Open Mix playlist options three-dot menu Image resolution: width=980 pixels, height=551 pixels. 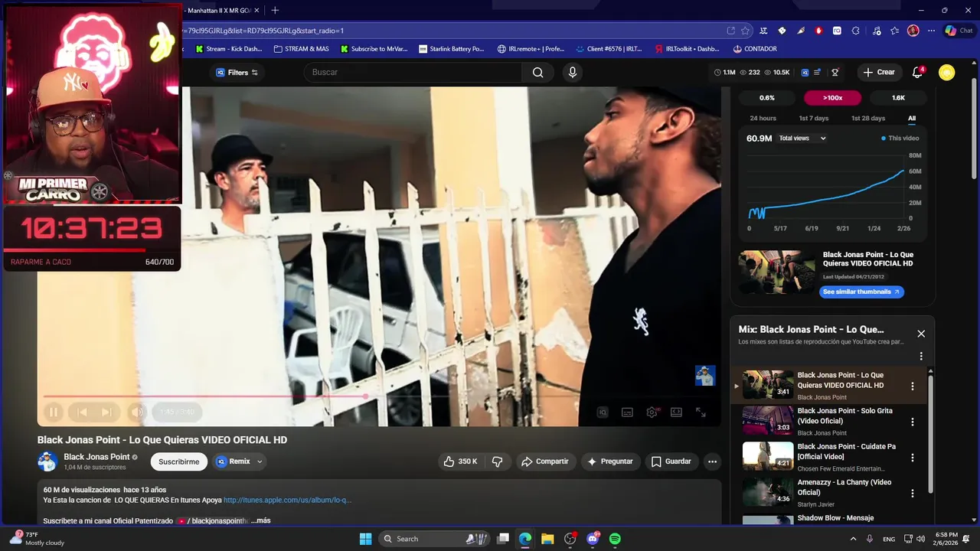921,356
